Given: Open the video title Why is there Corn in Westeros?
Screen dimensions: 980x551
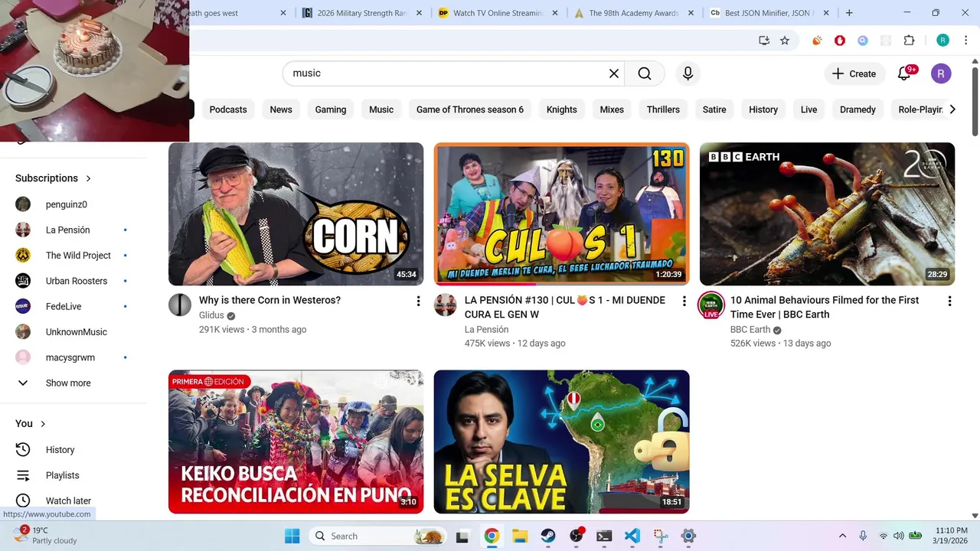Looking at the screenshot, I should pos(269,300).
